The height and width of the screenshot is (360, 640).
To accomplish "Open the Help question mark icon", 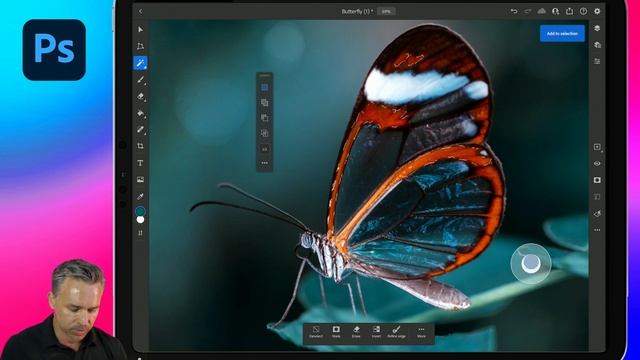I will pos(583,11).
